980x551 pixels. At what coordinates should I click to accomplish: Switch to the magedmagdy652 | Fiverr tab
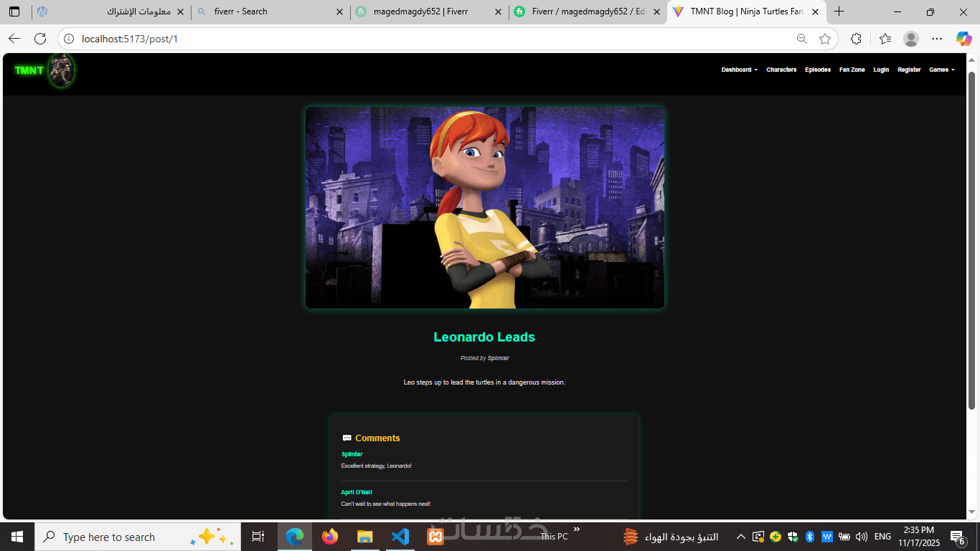(x=430, y=11)
